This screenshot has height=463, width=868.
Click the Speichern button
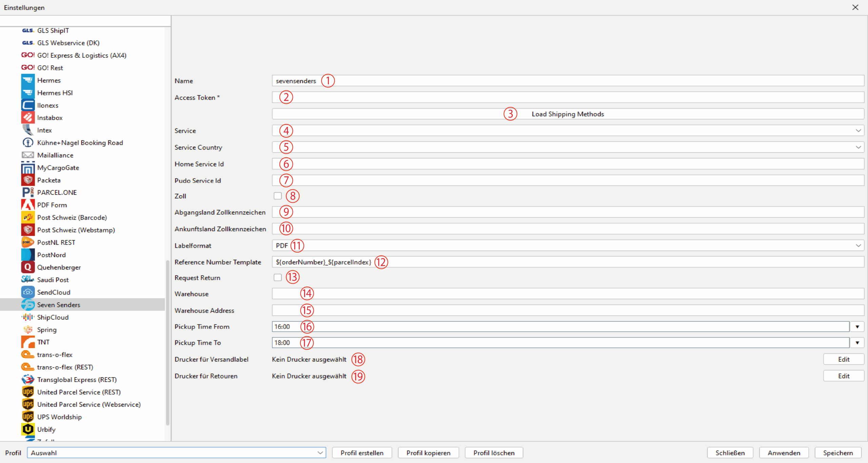[x=838, y=453]
